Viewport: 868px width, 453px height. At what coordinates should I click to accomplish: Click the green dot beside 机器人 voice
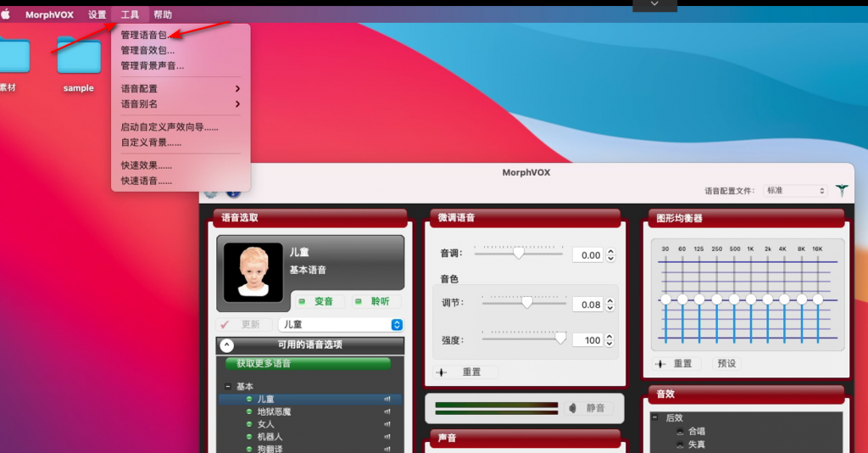[x=249, y=436]
